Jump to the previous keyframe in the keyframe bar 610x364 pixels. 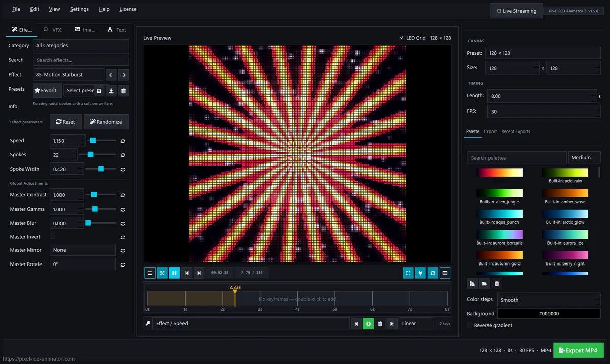coord(356,323)
